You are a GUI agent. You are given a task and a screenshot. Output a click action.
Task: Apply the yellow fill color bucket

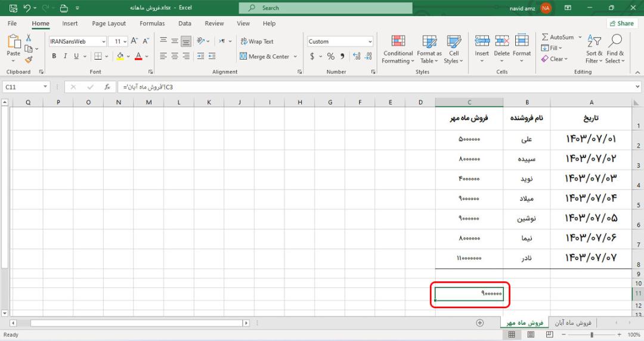[120, 56]
